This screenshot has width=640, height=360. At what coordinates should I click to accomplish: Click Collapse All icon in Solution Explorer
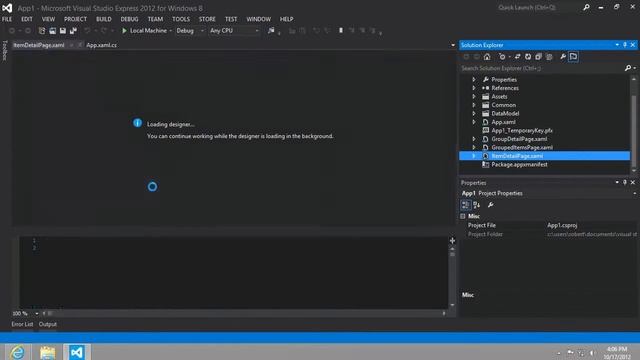pos(538,57)
